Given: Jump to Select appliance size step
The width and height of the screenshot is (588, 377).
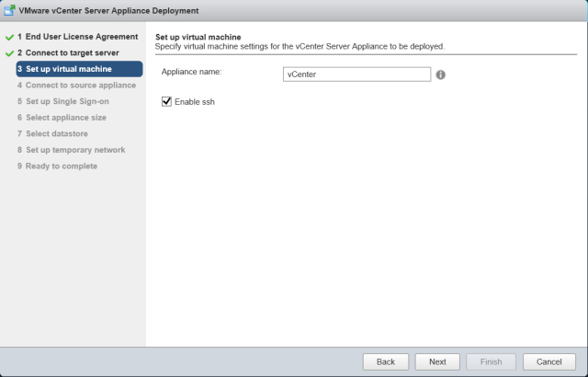Looking at the screenshot, I should [x=66, y=118].
